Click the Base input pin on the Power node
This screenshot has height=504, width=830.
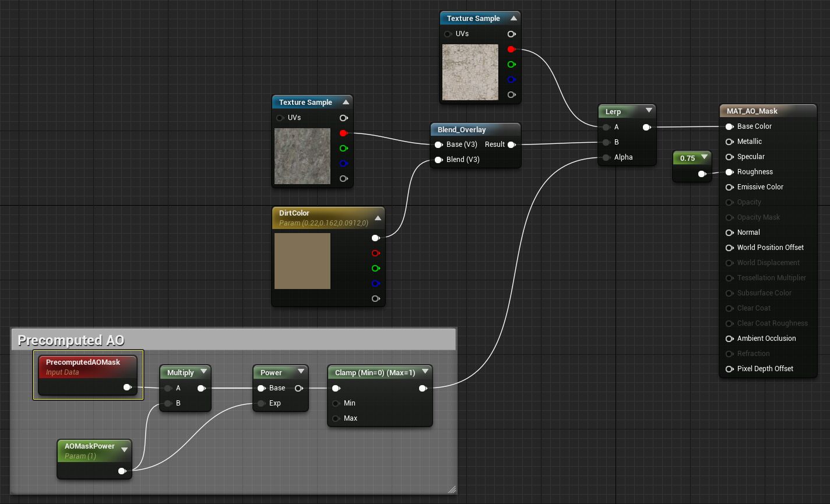click(x=262, y=388)
